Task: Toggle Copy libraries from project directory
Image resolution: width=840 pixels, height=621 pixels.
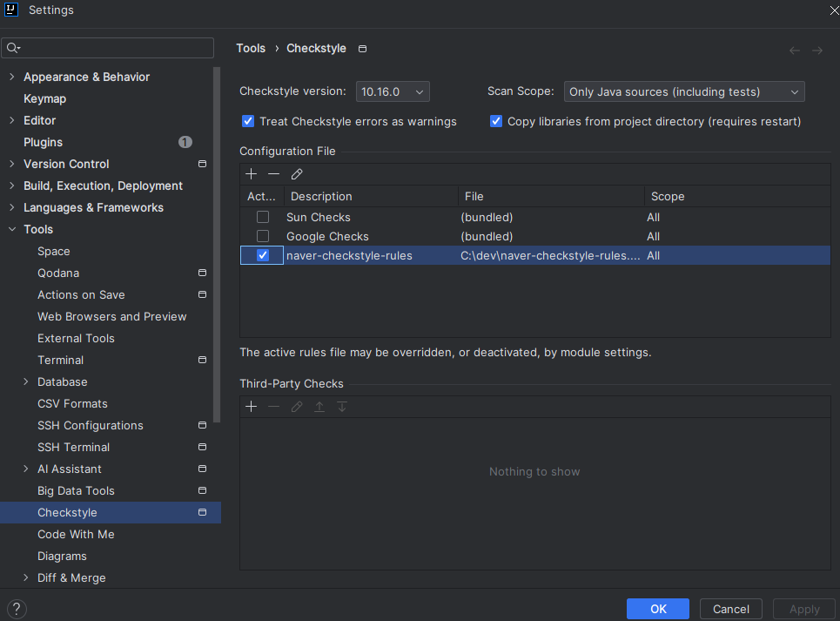Action: (x=496, y=122)
